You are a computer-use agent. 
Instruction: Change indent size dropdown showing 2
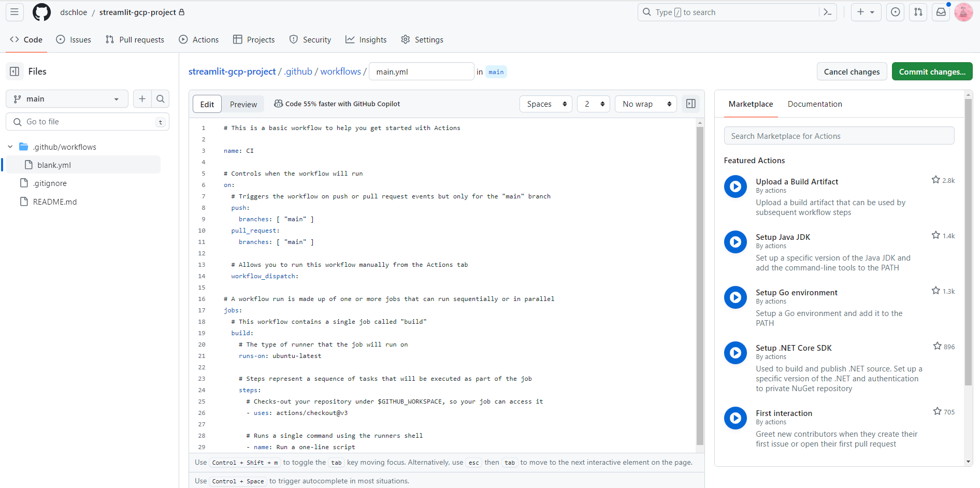coord(594,104)
